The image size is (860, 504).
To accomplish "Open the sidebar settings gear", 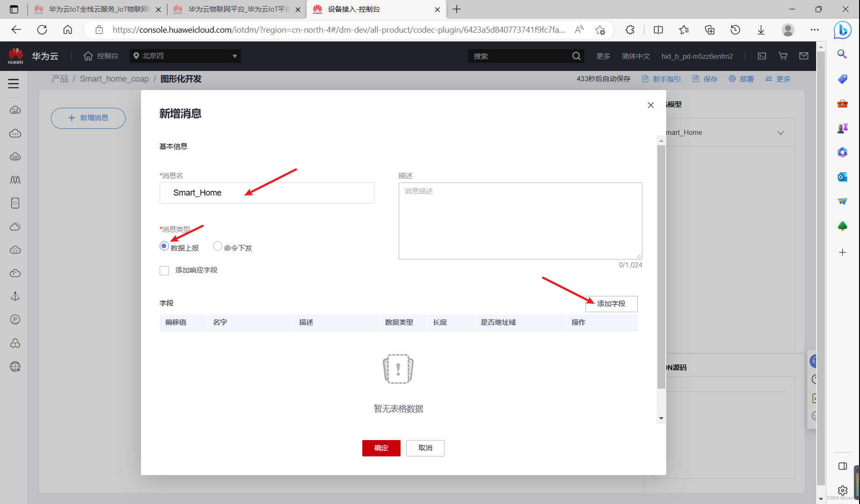I will pos(843,490).
